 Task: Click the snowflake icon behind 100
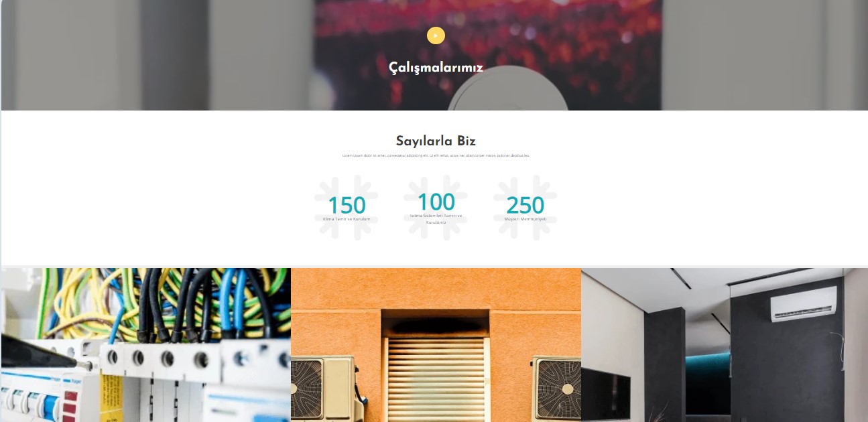coord(436,208)
